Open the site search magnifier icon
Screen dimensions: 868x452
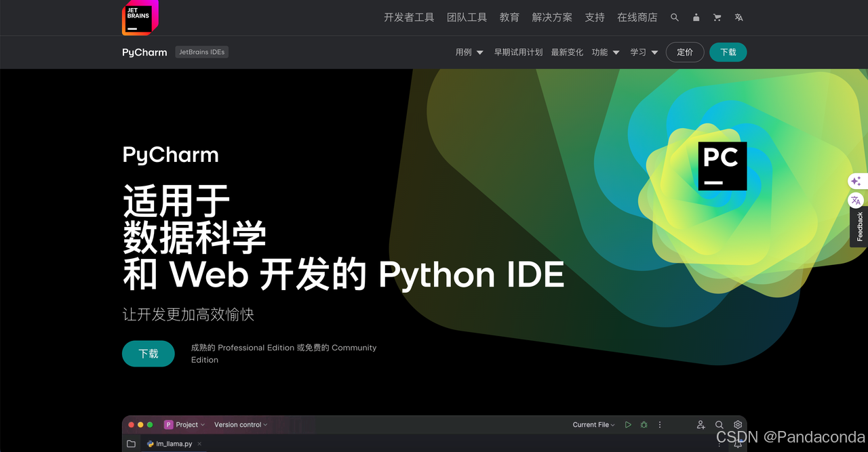coord(675,18)
